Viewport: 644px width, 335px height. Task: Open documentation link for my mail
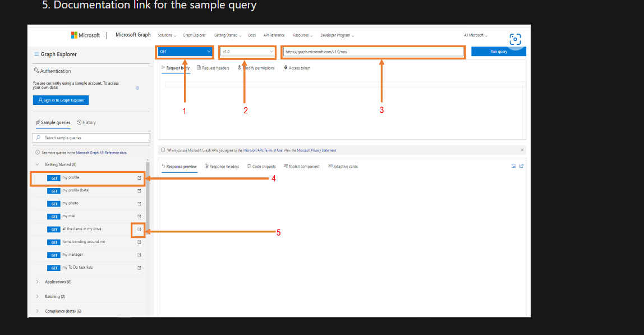(139, 217)
